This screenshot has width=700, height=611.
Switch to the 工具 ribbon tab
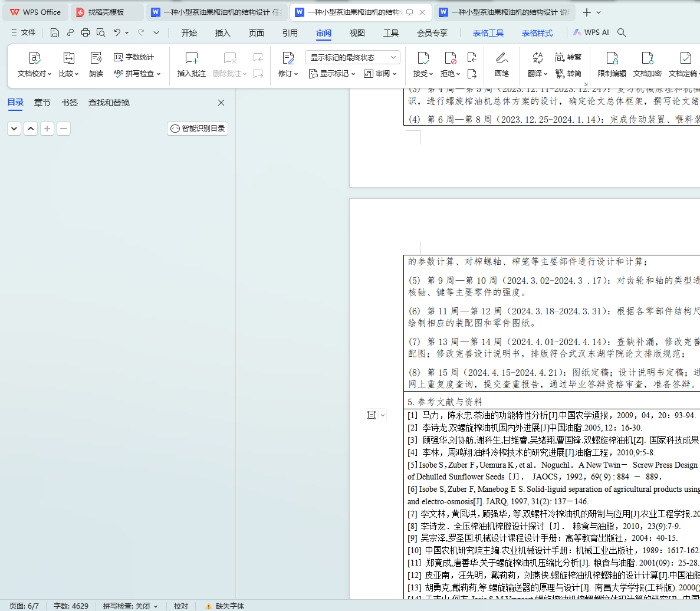pos(390,33)
